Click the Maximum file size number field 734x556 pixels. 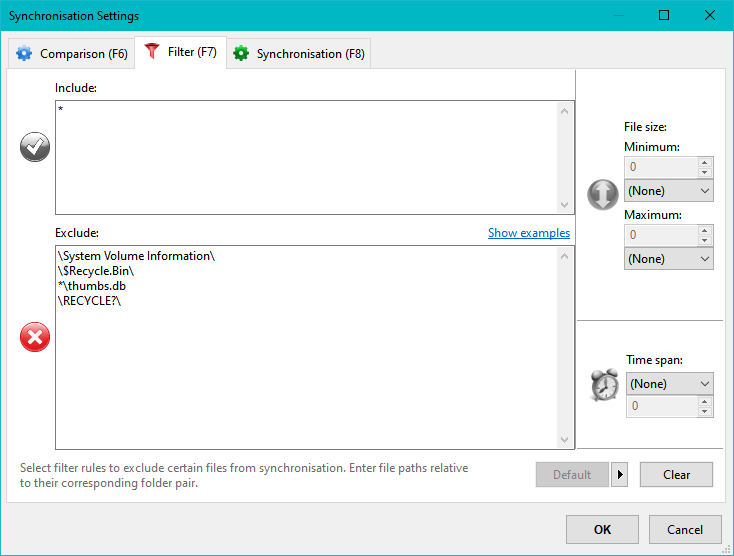[661, 235]
